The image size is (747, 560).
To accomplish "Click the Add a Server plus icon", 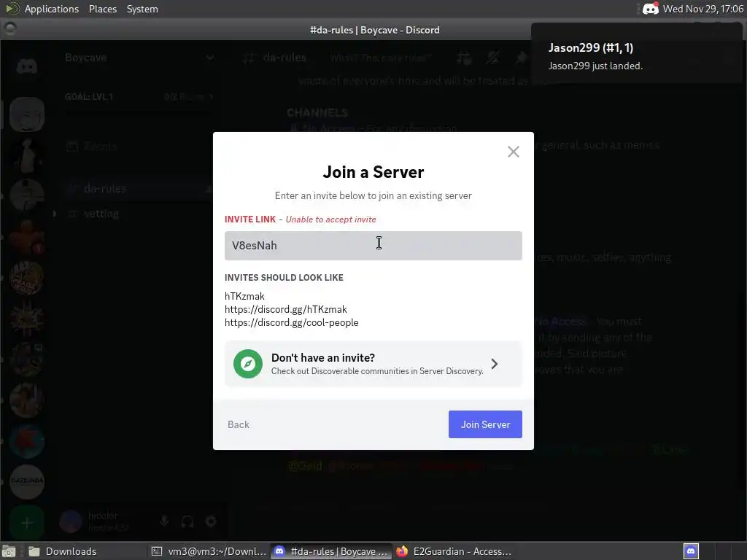I will tap(27, 524).
